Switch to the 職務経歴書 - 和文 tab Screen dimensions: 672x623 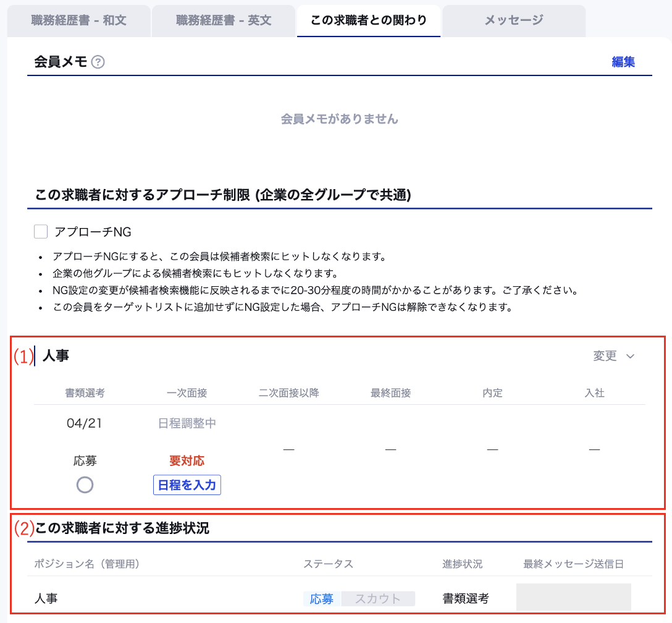pos(79,20)
